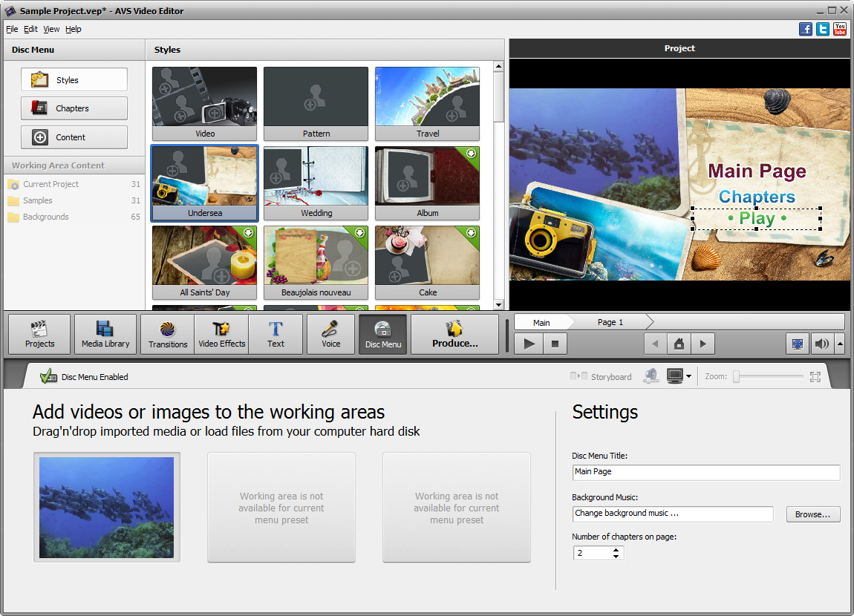Switch to the Page 1 tab

pyautogui.click(x=610, y=322)
